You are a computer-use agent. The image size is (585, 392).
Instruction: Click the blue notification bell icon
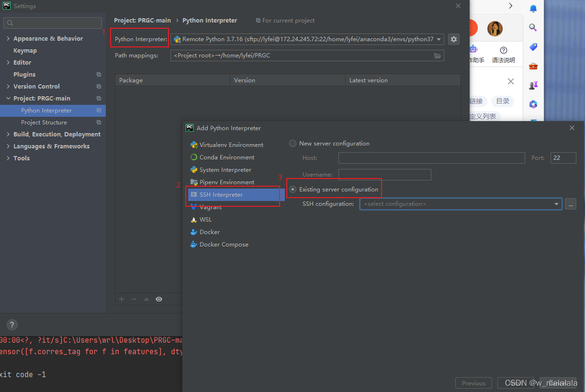click(533, 9)
